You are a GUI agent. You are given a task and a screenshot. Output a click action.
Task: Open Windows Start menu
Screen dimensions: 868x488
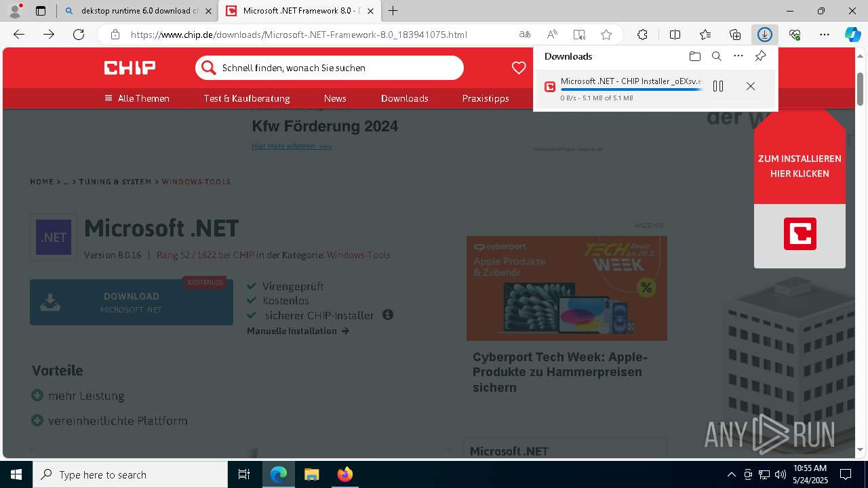coord(16,474)
